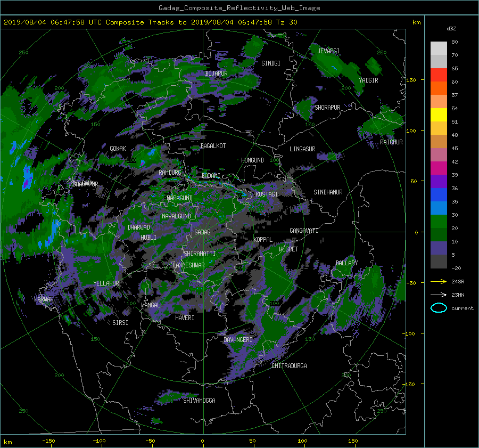Pick the magenta dBZ legend swatch

click(x=439, y=168)
